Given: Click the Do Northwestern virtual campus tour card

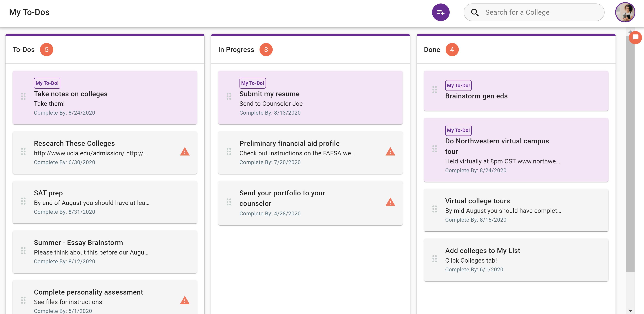Looking at the screenshot, I should tap(516, 150).
